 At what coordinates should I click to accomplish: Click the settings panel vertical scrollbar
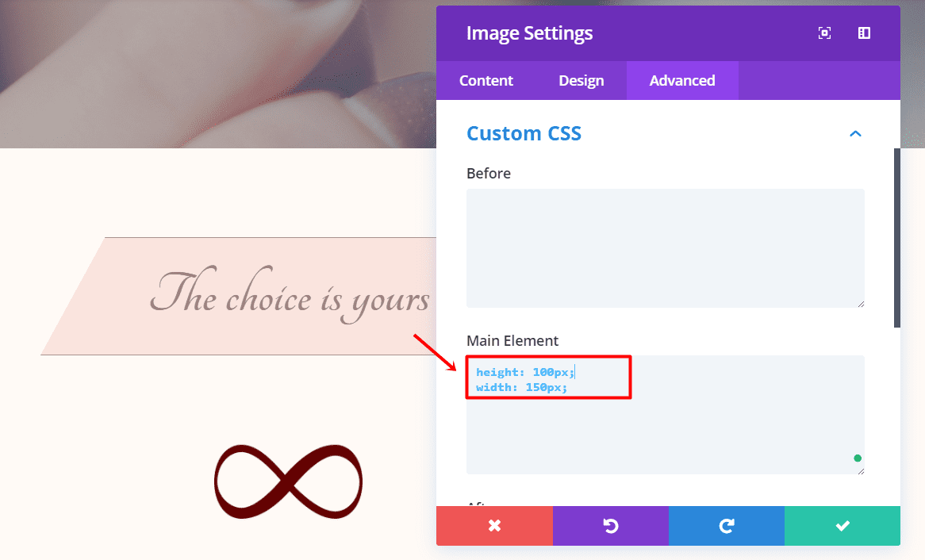897,238
